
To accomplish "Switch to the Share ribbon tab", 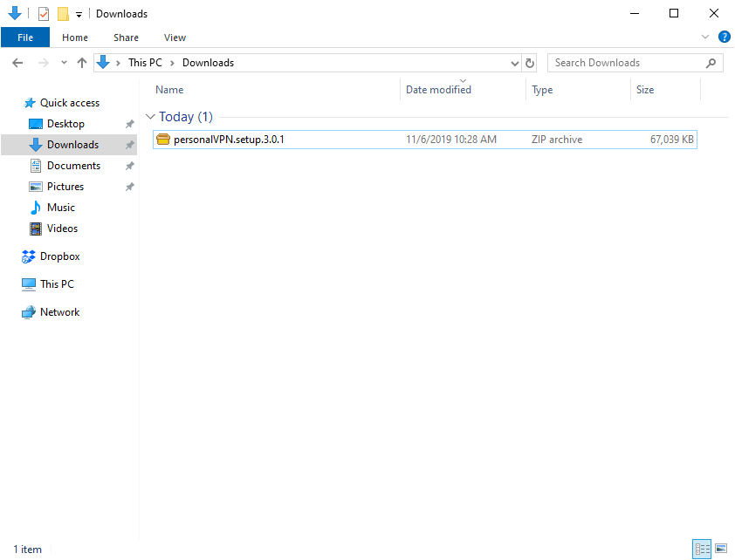I will (126, 38).
